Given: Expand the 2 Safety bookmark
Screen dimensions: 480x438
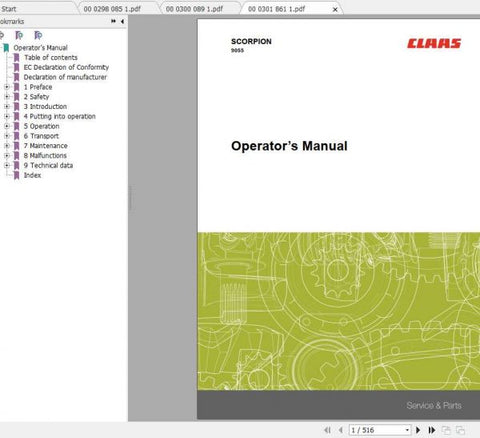Looking at the screenshot, I should [7, 97].
